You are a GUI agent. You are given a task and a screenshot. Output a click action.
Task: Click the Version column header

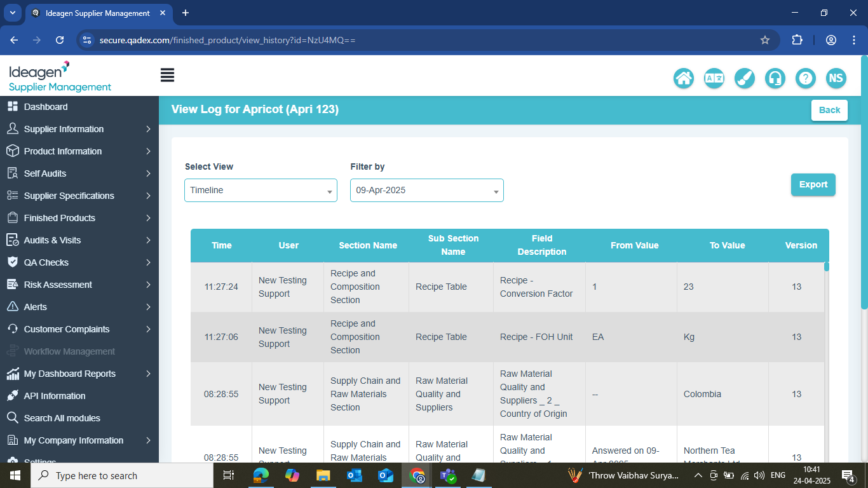tap(801, 245)
